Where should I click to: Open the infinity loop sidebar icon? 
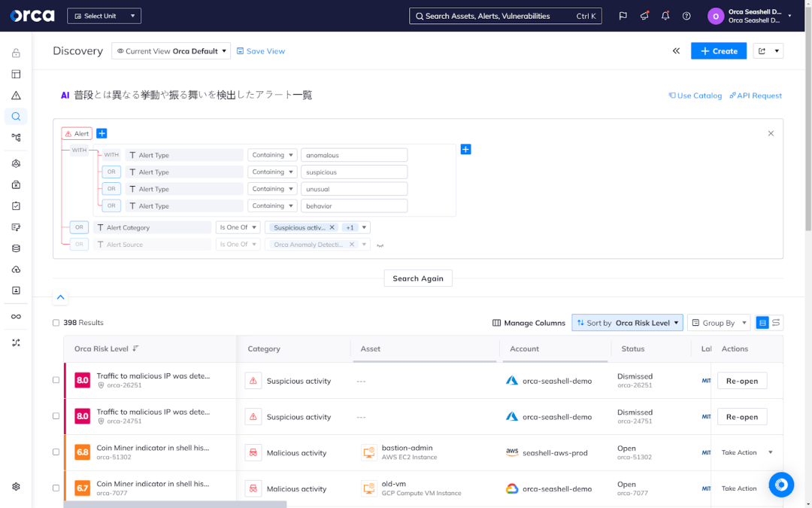(16, 317)
